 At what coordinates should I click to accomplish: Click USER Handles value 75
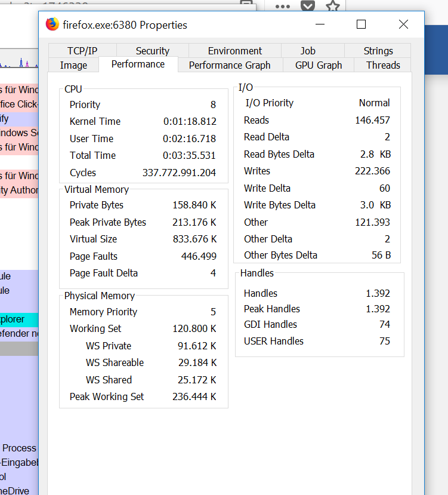pyautogui.click(x=385, y=341)
